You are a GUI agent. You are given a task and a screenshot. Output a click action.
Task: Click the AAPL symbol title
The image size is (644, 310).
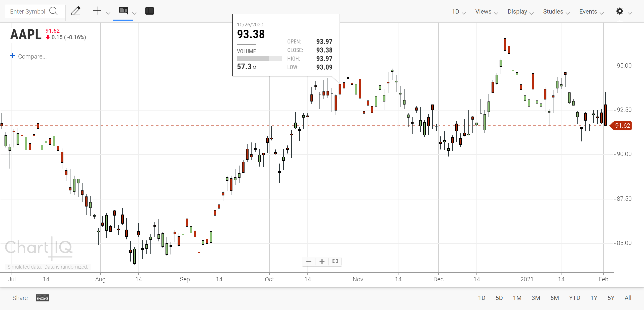[x=26, y=34]
